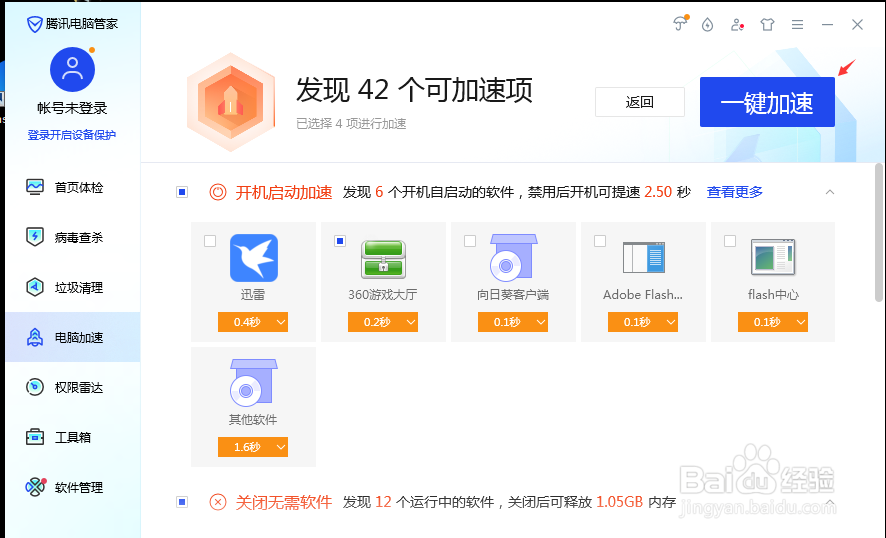The width and height of the screenshot is (886, 538).
Task: Click the 首页体检 monitor icon
Action: pos(35,187)
